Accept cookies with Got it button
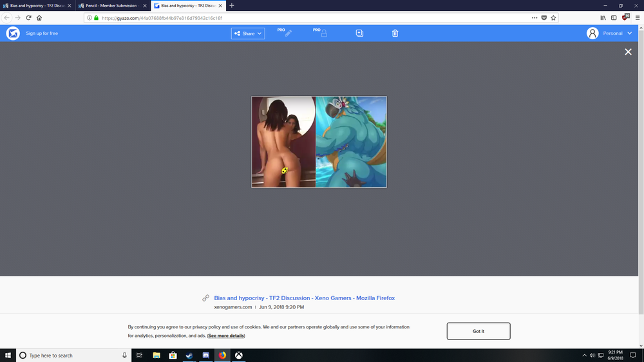Image resolution: width=644 pixels, height=362 pixels. click(478, 331)
